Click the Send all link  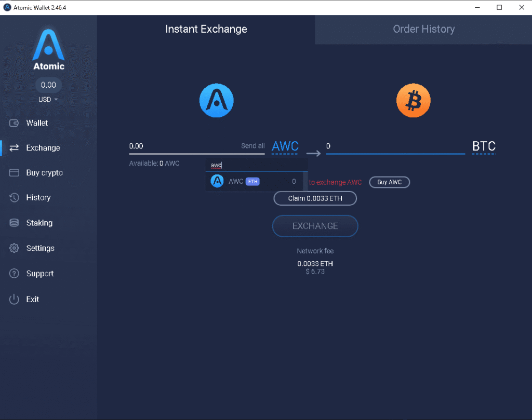tap(253, 146)
